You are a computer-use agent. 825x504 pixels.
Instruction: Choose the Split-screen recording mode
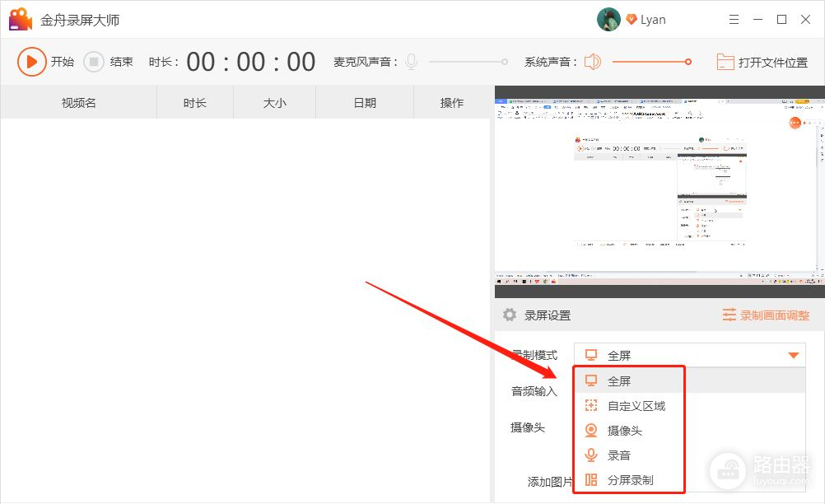click(629, 480)
